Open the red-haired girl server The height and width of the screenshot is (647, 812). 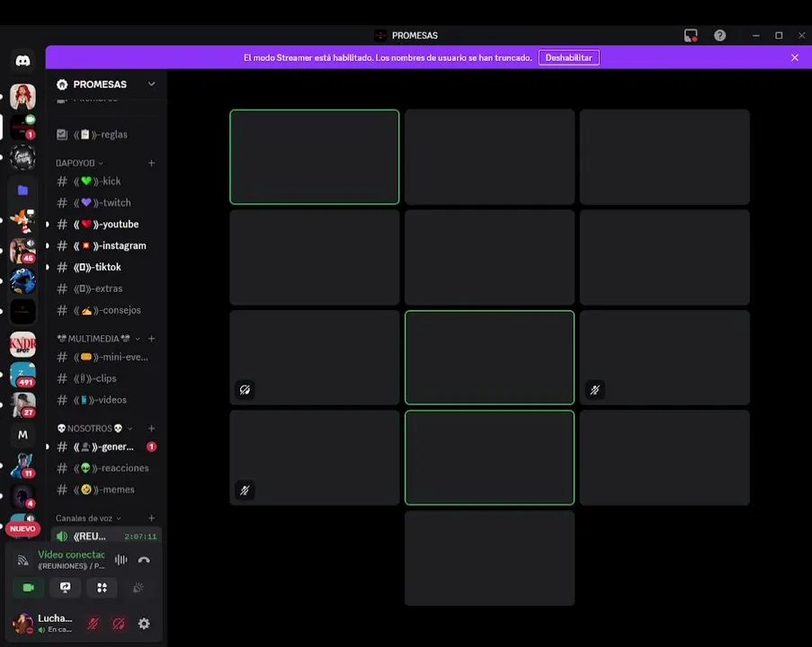click(x=22, y=96)
